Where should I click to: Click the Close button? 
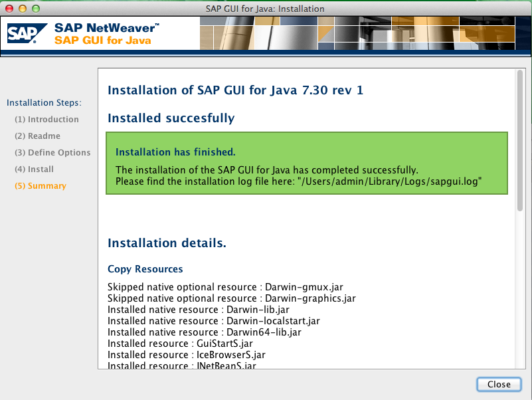[499, 384]
